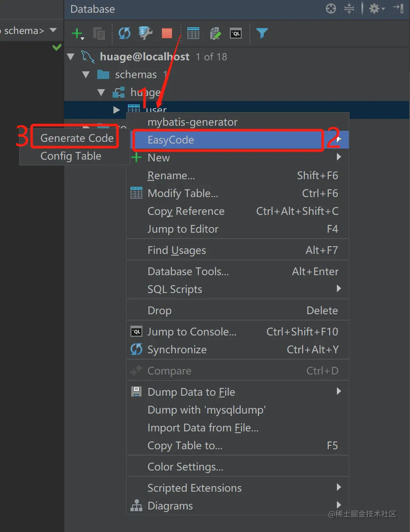Open Color Settings... menu item
The width and height of the screenshot is (410, 532).
238,467
